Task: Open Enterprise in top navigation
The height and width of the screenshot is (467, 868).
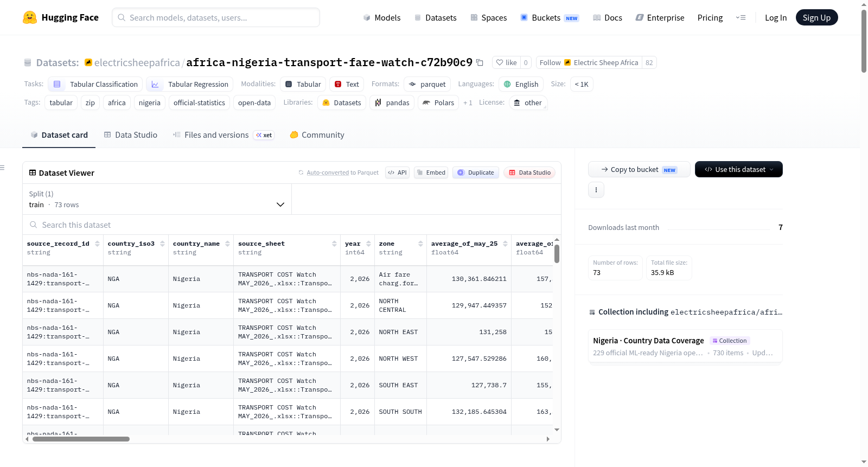Action: (x=660, y=17)
